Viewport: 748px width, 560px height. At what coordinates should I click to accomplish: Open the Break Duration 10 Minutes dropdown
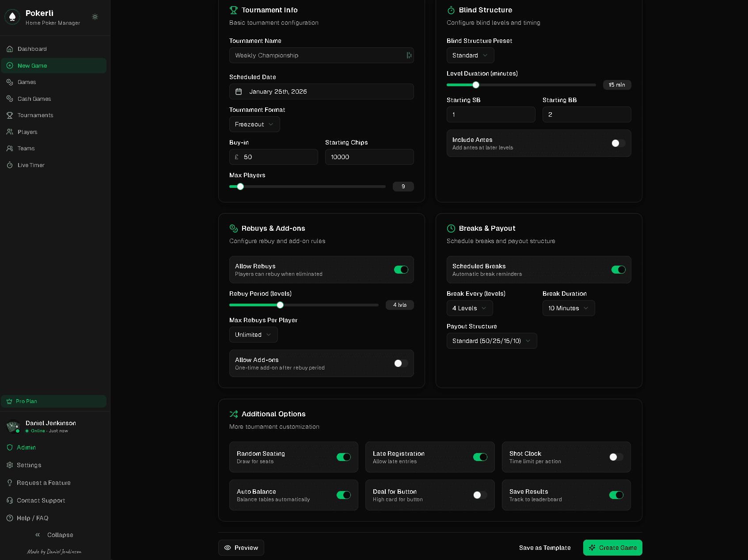pyautogui.click(x=569, y=308)
